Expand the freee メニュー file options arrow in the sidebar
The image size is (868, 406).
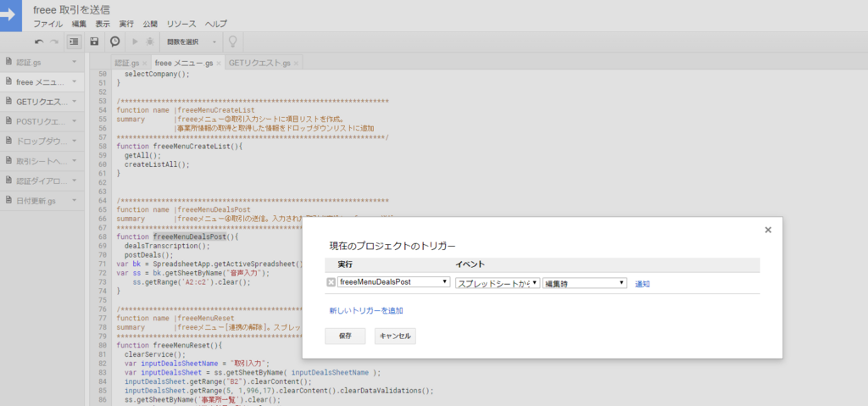(x=75, y=81)
